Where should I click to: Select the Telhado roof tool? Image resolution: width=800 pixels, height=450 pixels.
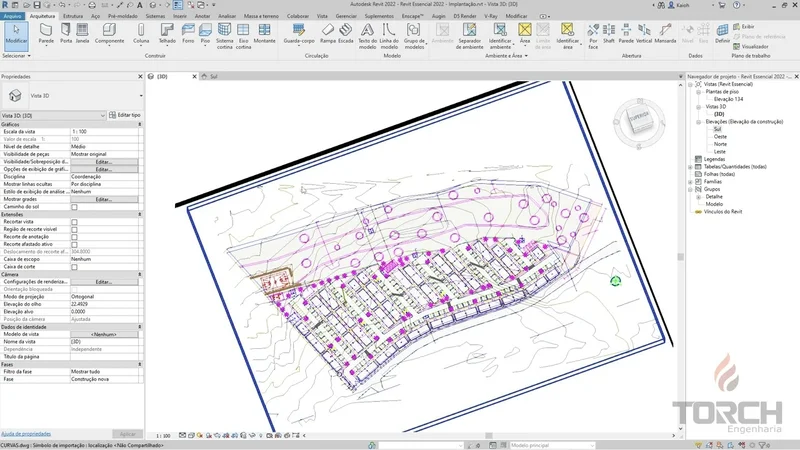tap(168, 34)
